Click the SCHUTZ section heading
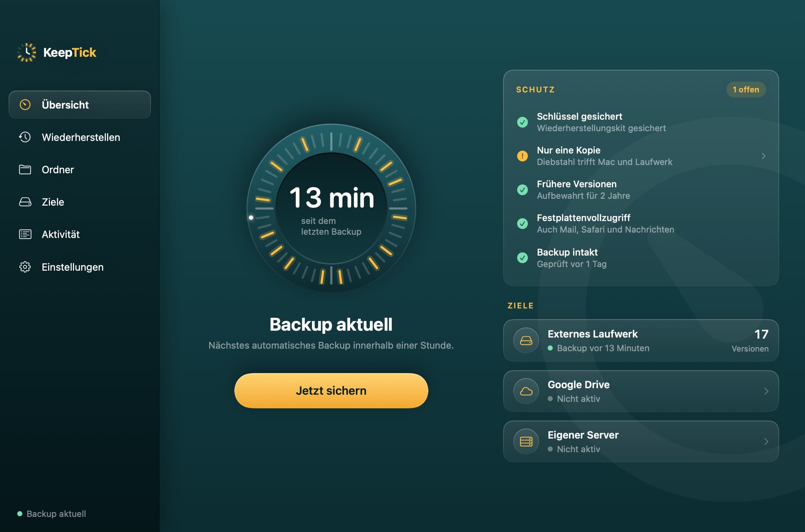 coord(535,90)
